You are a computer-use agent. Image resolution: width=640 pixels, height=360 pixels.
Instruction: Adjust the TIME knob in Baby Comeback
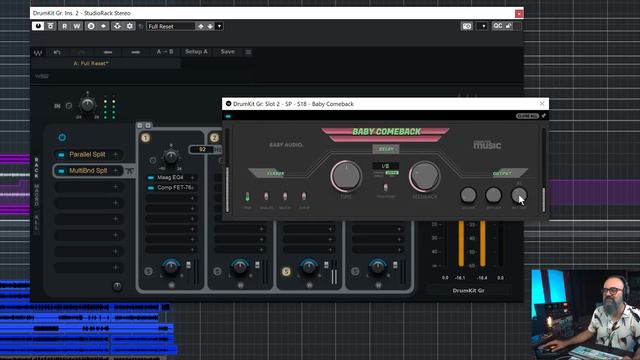(346, 176)
